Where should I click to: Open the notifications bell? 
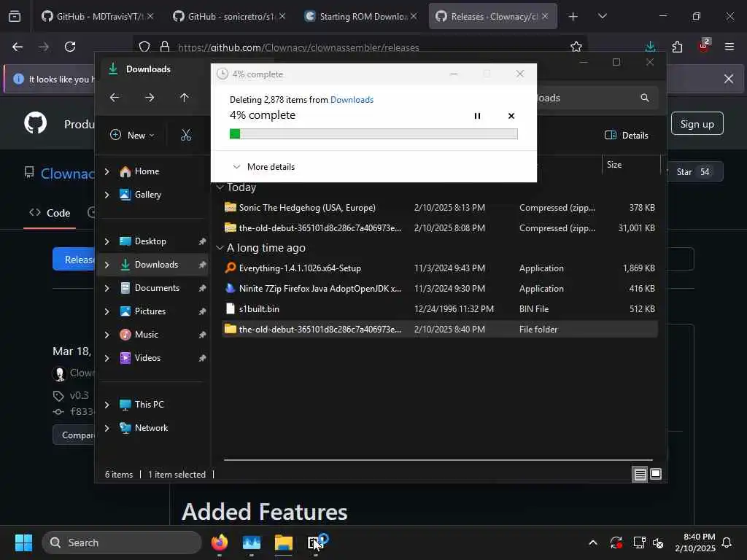727,542
